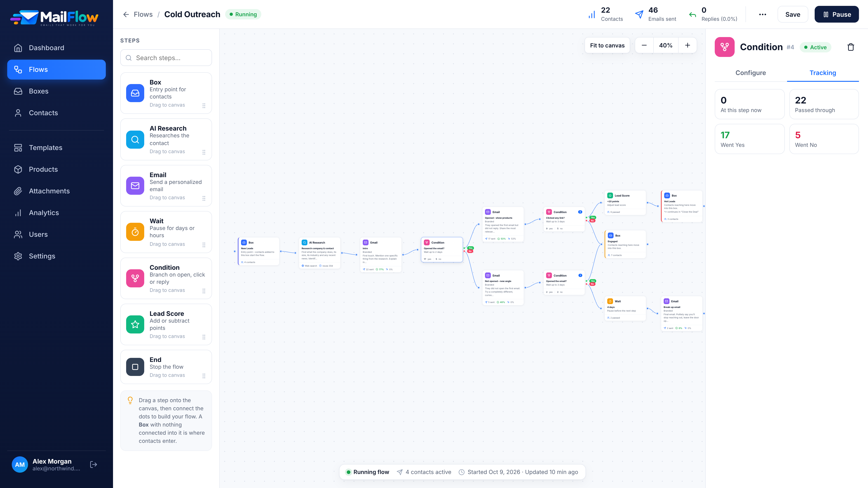
Task: Select the 'Opened – show products' email node
Action: [503, 225]
